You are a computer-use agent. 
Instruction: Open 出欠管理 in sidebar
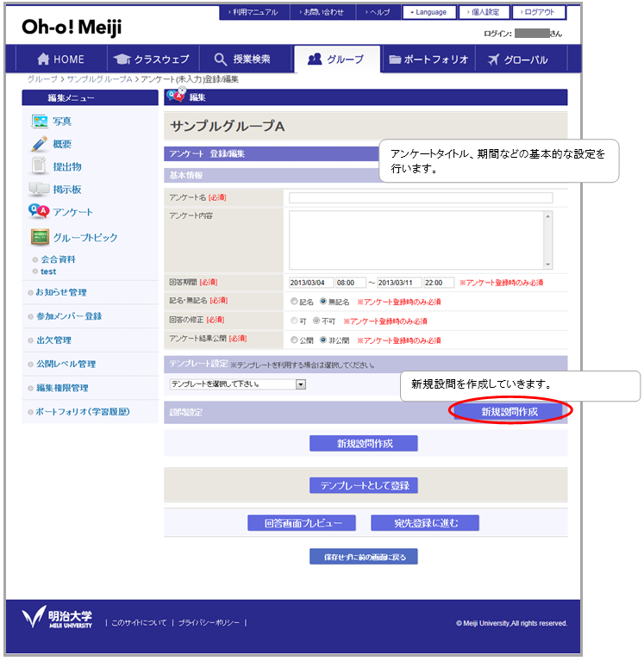(x=53, y=340)
